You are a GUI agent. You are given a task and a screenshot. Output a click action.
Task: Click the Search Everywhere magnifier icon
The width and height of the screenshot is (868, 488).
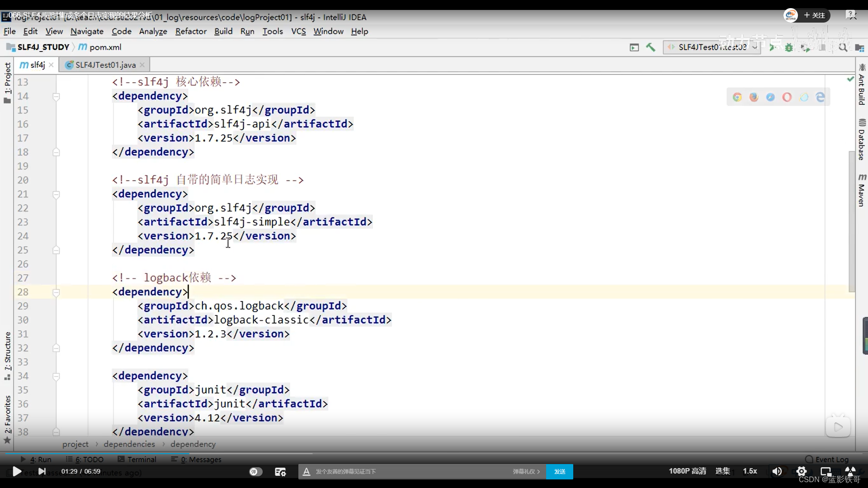pyautogui.click(x=843, y=47)
